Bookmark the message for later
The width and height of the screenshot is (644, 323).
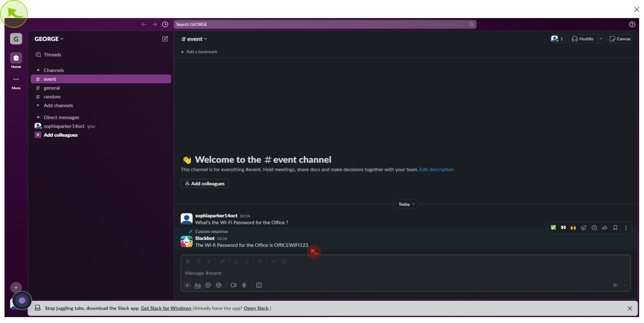point(615,228)
